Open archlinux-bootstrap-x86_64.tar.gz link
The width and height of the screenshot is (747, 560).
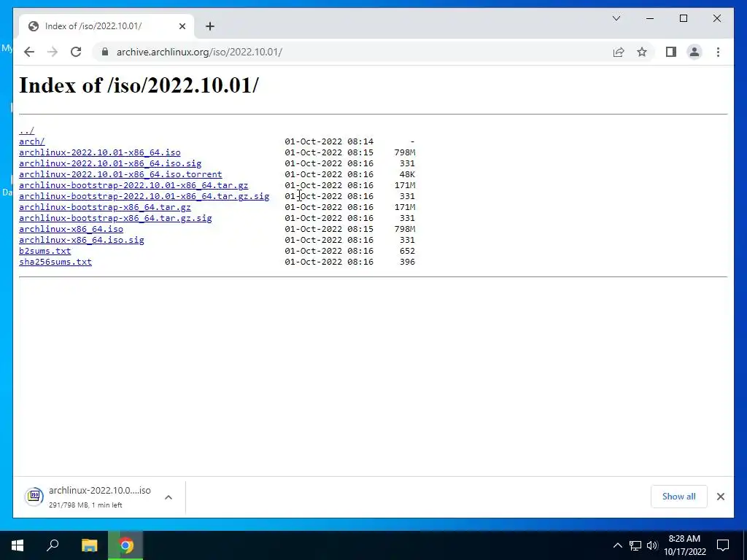pos(105,207)
